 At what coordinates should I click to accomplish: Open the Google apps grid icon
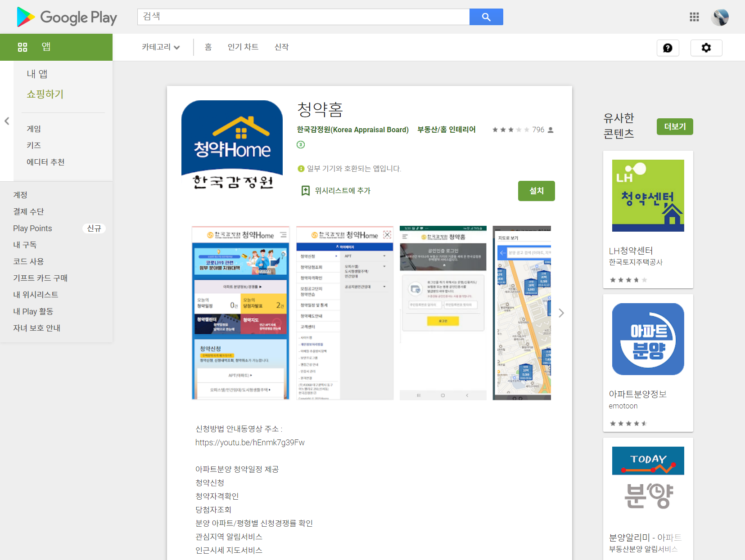[694, 17]
